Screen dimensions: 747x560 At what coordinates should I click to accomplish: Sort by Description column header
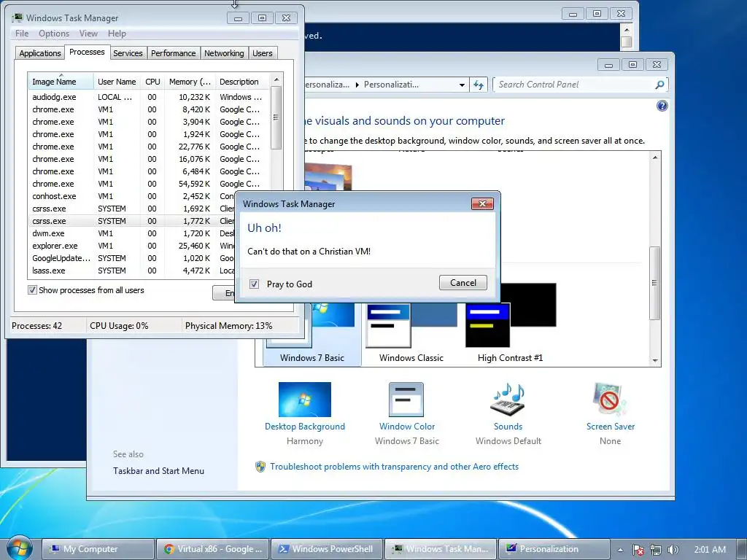point(242,82)
